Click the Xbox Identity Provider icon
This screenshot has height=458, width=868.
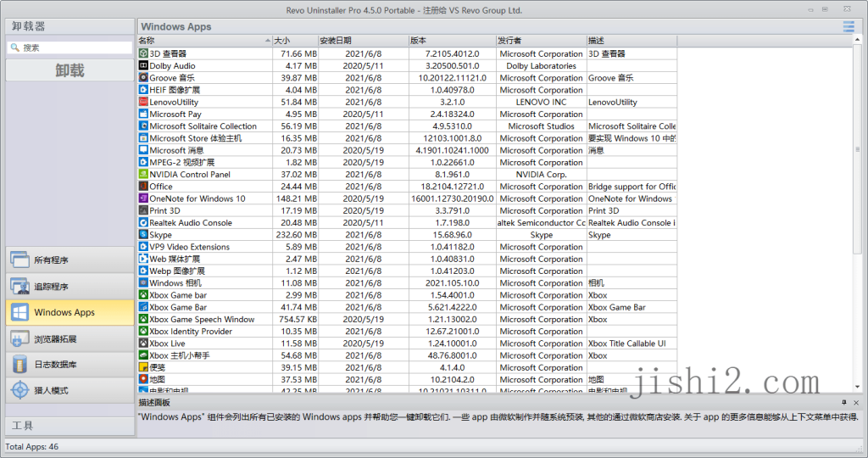pyautogui.click(x=143, y=331)
